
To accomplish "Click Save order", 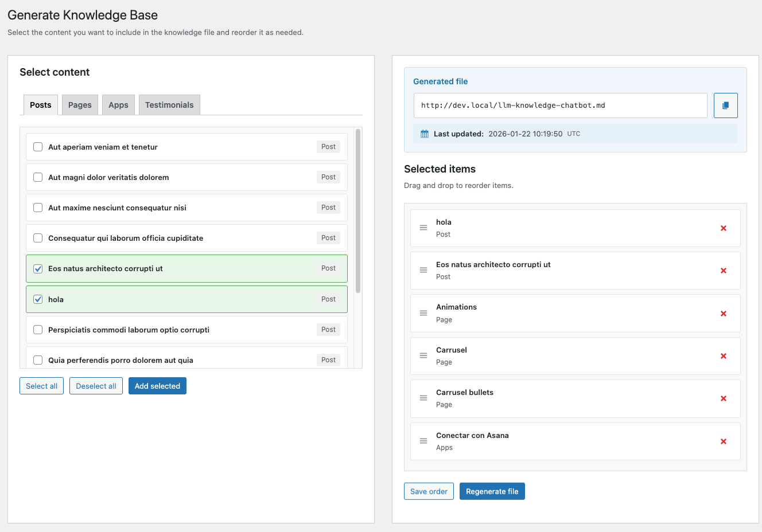I will click(429, 491).
